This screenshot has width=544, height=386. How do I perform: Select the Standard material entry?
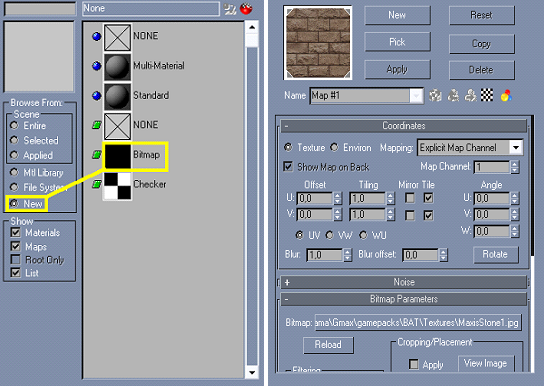[151, 95]
